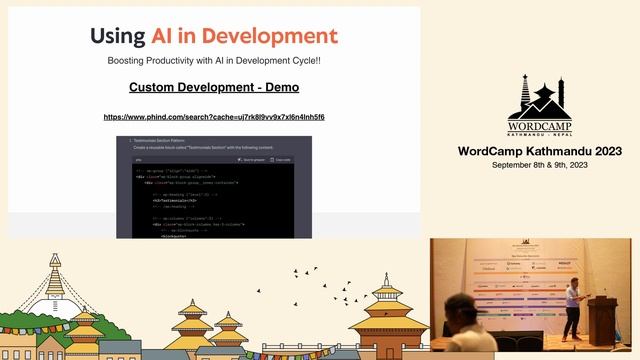The width and height of the screenshot is (640, 360).
Task: Open the phind.com search link
Action: (214, 117)
